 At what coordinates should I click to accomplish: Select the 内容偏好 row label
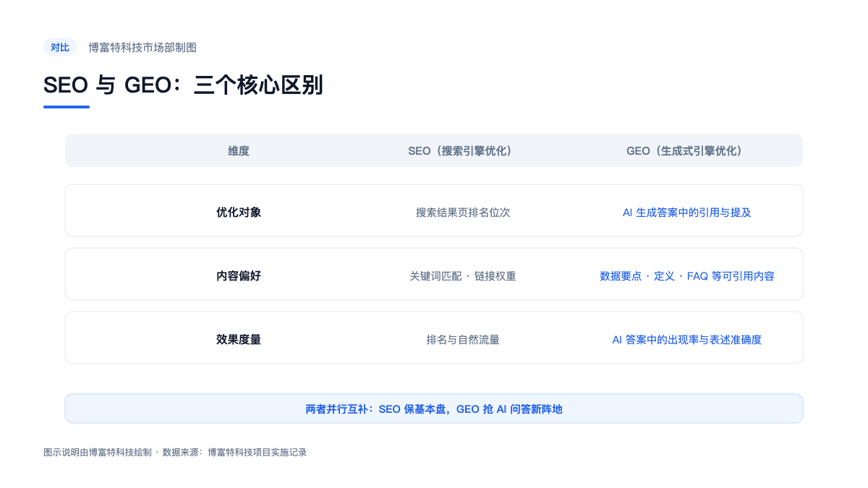pyautogui.click(x=239, y=276)
